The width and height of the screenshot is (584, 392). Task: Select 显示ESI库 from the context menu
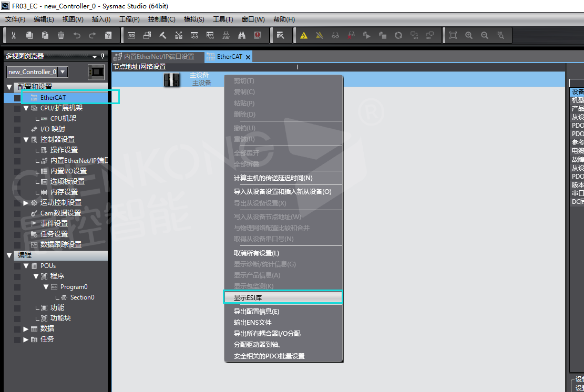coord(283,297)
